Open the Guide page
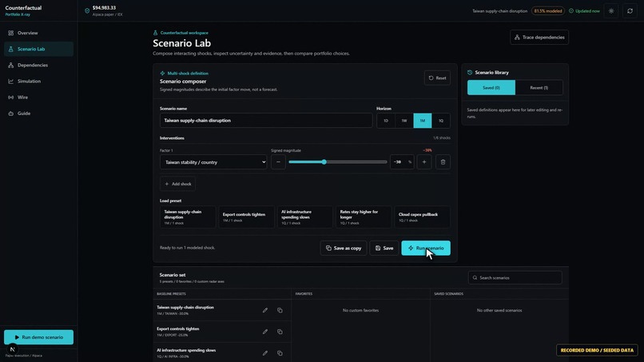 coord(38,113)
